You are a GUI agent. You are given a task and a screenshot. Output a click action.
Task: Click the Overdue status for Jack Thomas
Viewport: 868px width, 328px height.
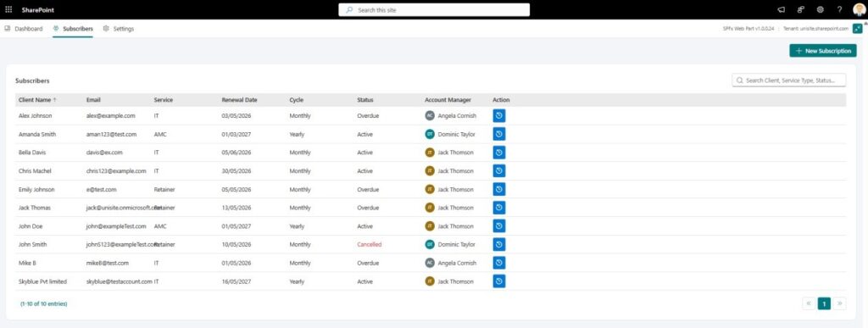pos(368,208)
